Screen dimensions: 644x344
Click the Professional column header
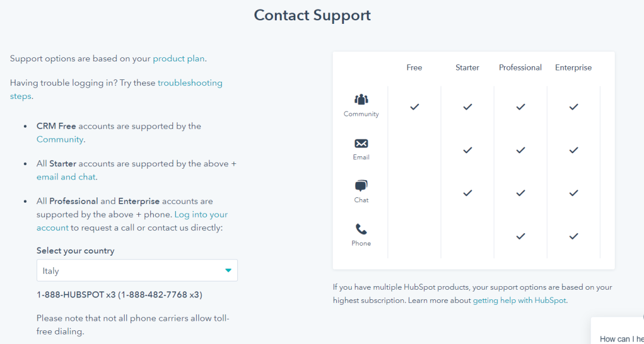[x=521, y=67]
